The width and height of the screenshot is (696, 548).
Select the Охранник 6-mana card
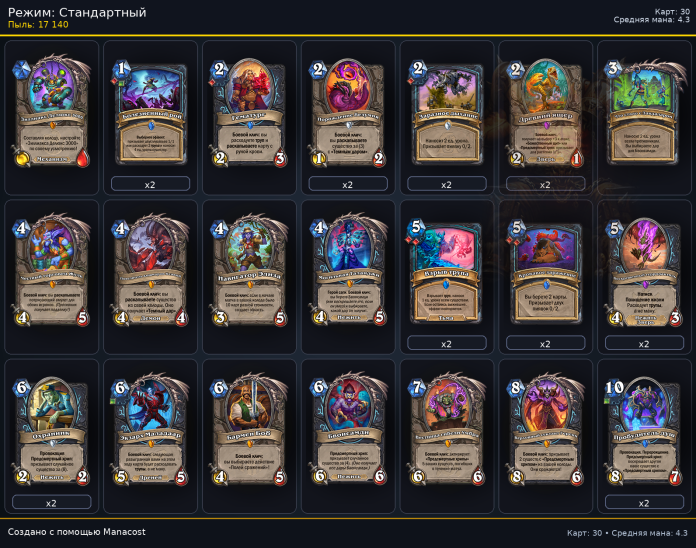point(51,431)
